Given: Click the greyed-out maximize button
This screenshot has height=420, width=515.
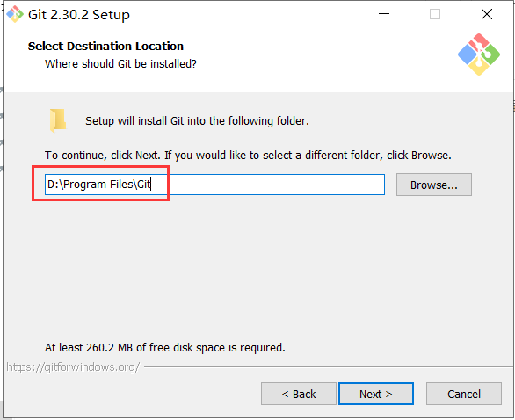Looking at the screenshot, I should (435, 14).
